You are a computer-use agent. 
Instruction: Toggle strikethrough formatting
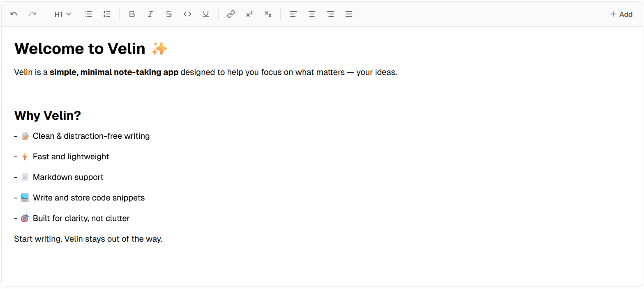[169, 14]
